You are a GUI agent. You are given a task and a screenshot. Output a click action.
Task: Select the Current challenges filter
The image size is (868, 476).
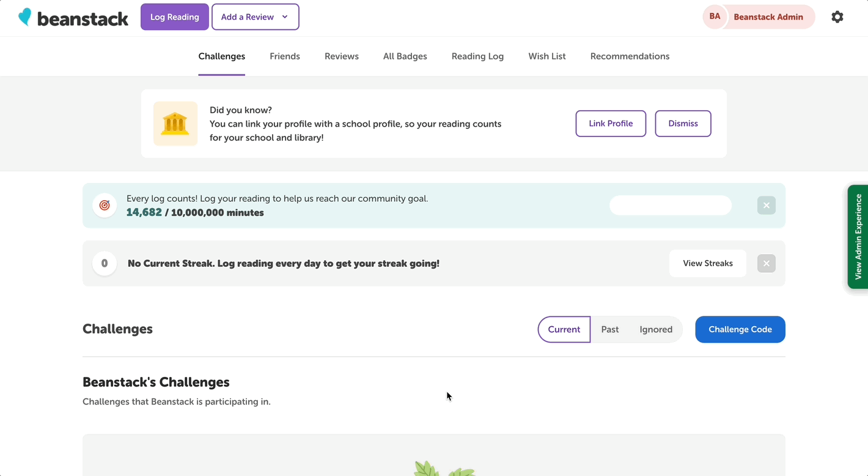(x=564, y=329)
